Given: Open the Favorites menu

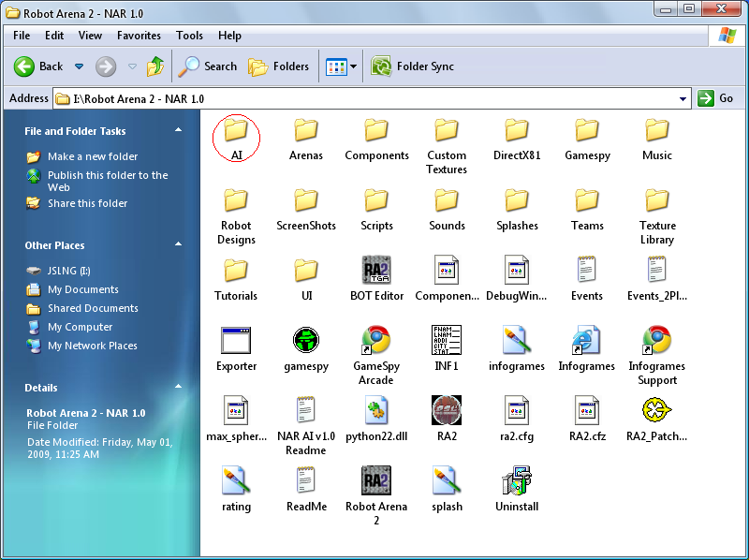Looking at the screenshot, I should tap(138, 36).
